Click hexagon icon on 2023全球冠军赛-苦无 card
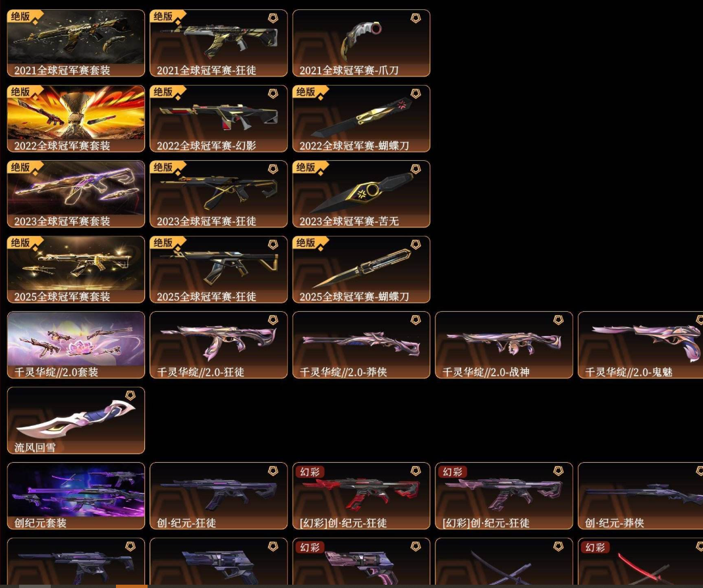Viewport: 703px width, 588px height. [x=416, y=169]
